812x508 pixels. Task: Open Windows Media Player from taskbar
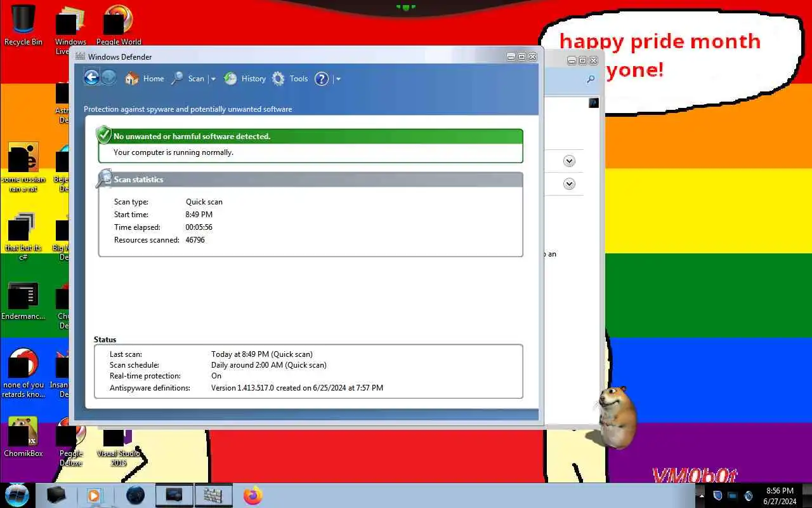click(x=95, y=495)
